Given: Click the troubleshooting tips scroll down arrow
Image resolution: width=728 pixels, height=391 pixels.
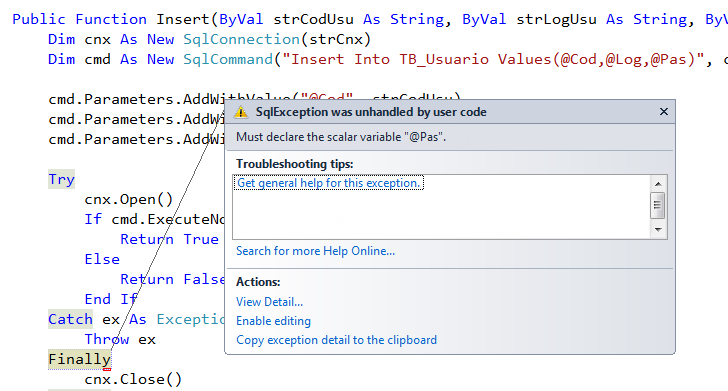Looking at the screenshot, I should point(658,229).
